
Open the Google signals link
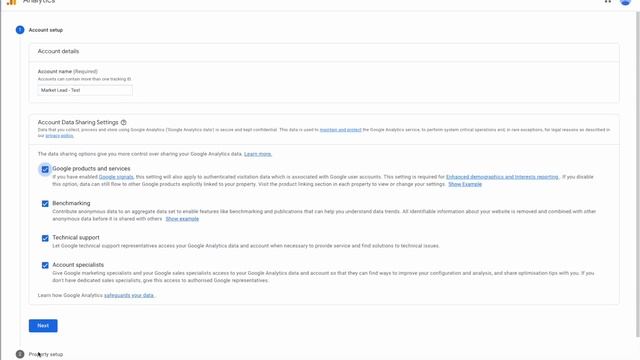pyautogui.click(x=116, y=177)
